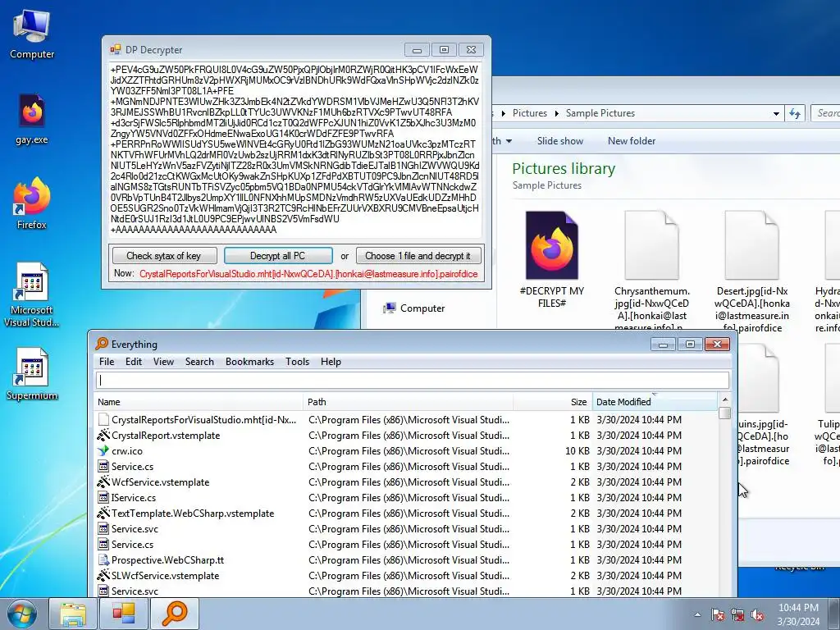The height and width of the screenshot is (630, 840).
Task: Open the Help menu in Everything
Action: [x=331, y=362]
